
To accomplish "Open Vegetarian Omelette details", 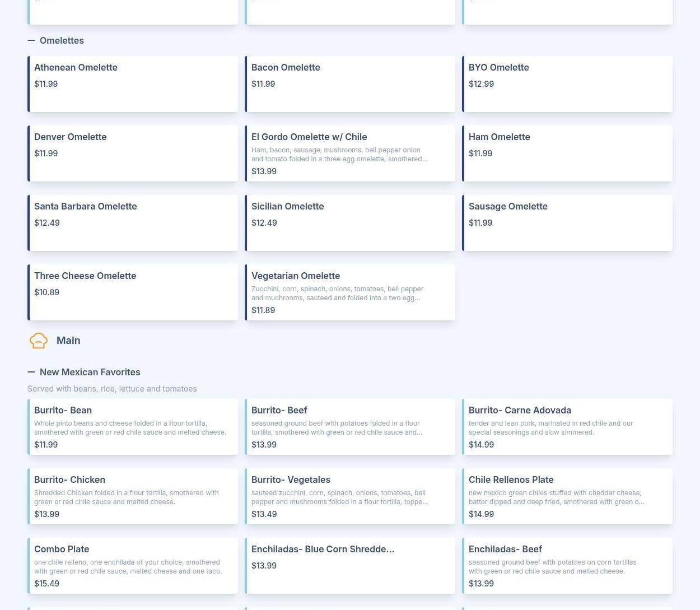I will 350,292.
